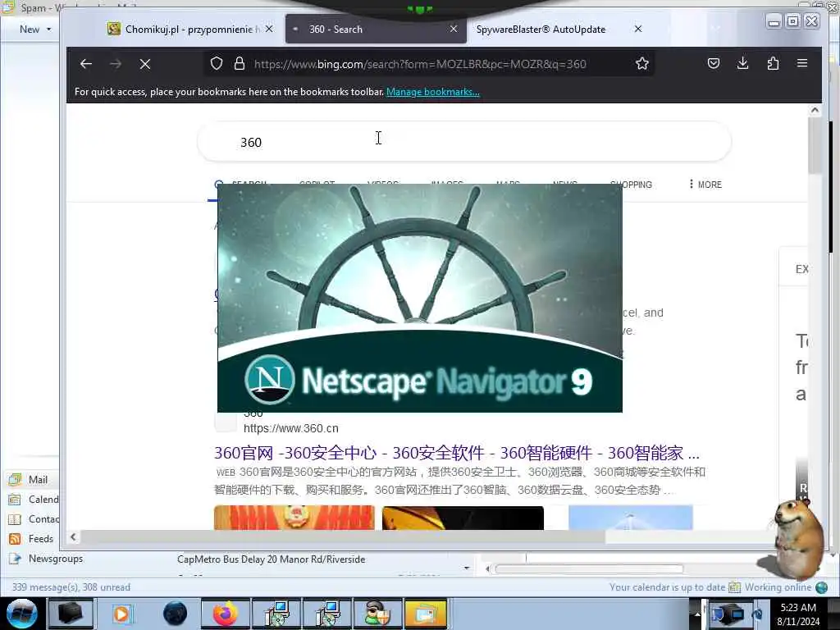Open the first installer setup taskbar icon
The height and width of the screenshot is (630, 840).
click(277, 614)
